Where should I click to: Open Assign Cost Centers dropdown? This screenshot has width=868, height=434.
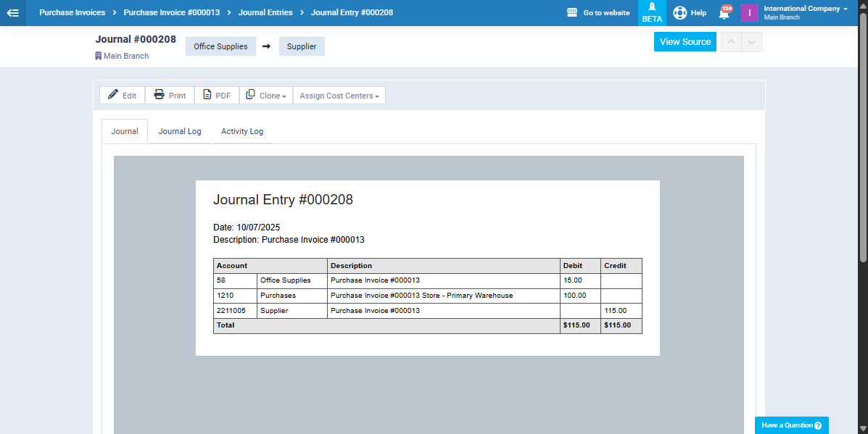coord(339,96)
